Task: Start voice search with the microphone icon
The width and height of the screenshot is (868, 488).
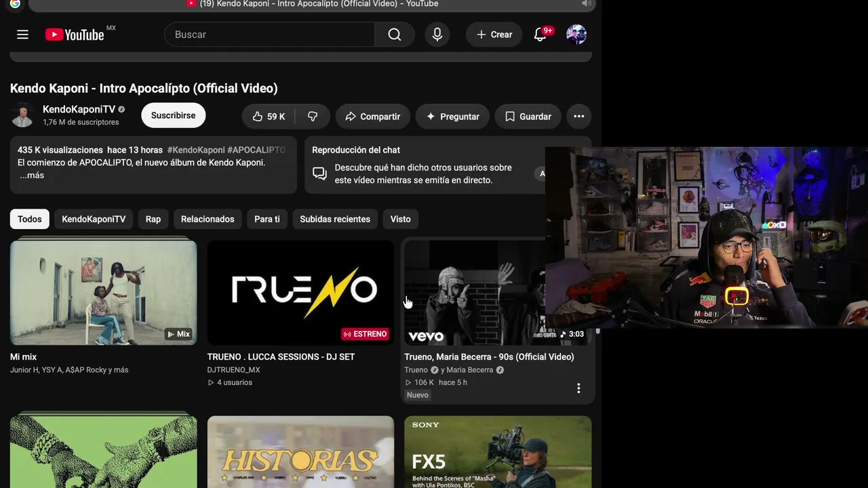Action: 437,35
